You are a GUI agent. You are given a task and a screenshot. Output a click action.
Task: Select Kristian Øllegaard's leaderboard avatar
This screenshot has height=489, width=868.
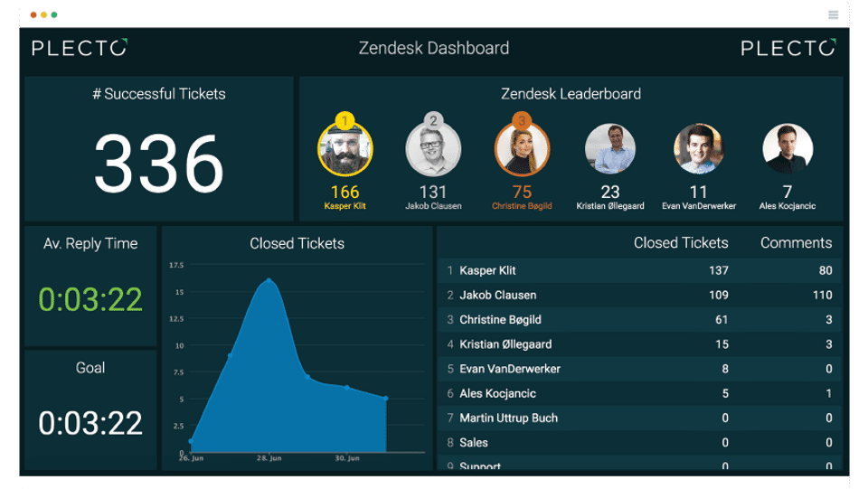pyautogui.click(x=610, y=148)
